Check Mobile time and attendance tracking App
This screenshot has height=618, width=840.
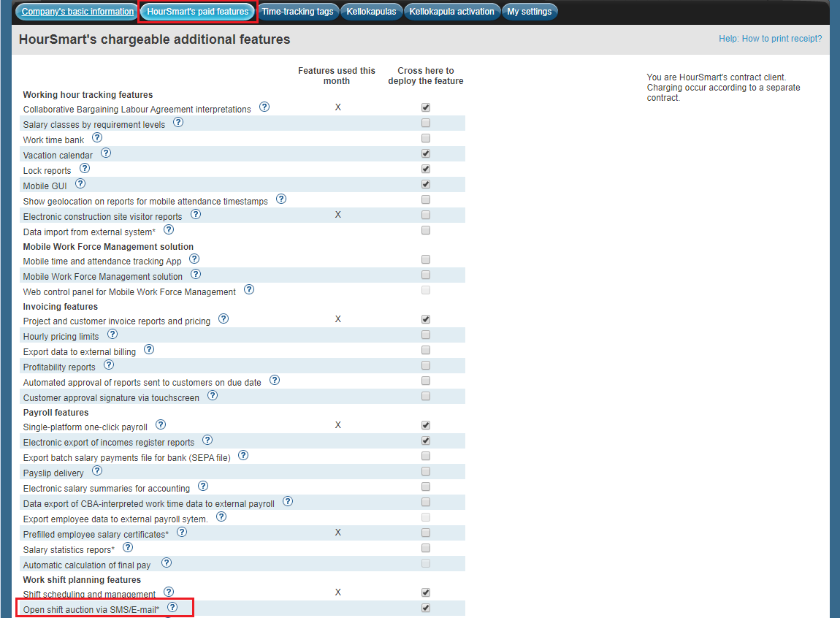(x=426, y=259)
